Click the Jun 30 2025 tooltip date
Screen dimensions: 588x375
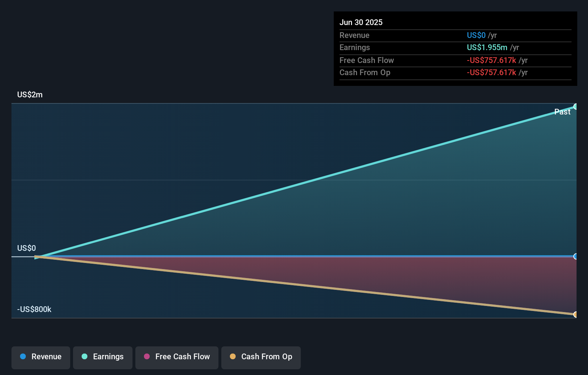point(361,22)
